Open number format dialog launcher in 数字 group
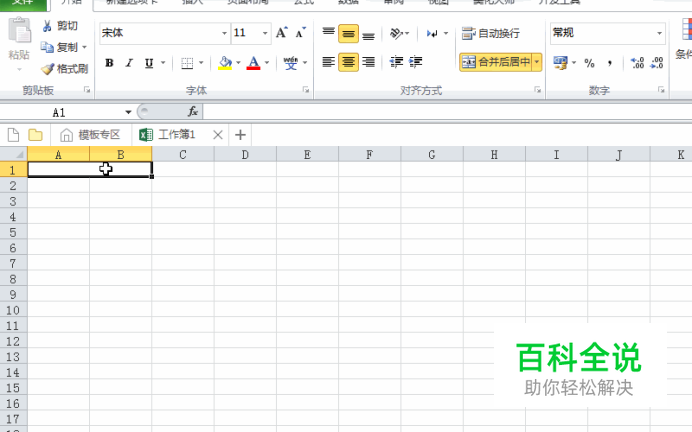Screen dimensions: 692x432 click(661, 90)
